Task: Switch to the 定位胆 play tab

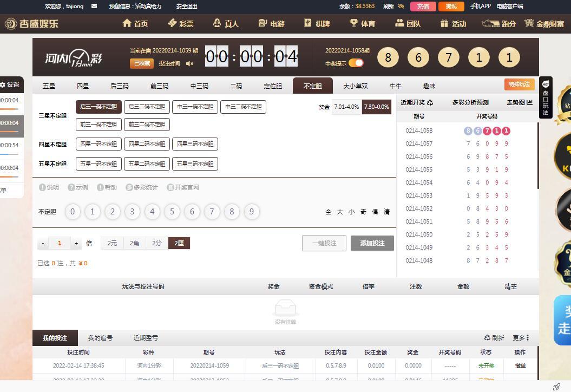Action: [273, 86]
